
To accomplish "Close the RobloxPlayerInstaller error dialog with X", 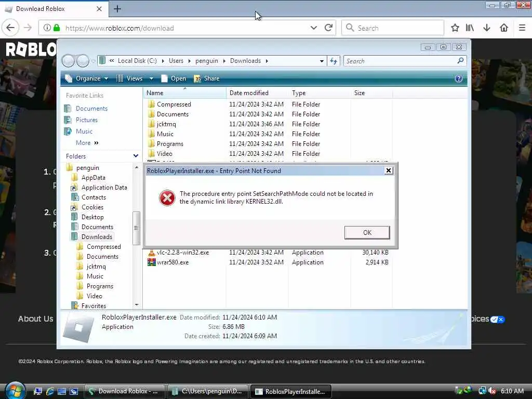I will [389, 170].
